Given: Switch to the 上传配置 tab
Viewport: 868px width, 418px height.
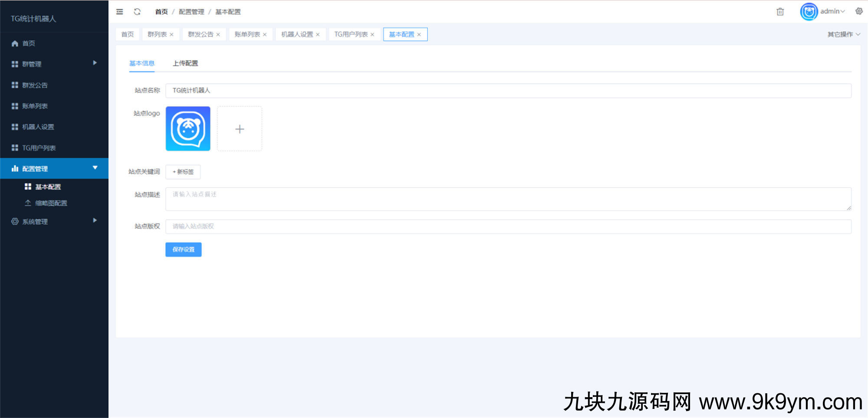Looking at the screenshot, I should [x=185, y=63].
